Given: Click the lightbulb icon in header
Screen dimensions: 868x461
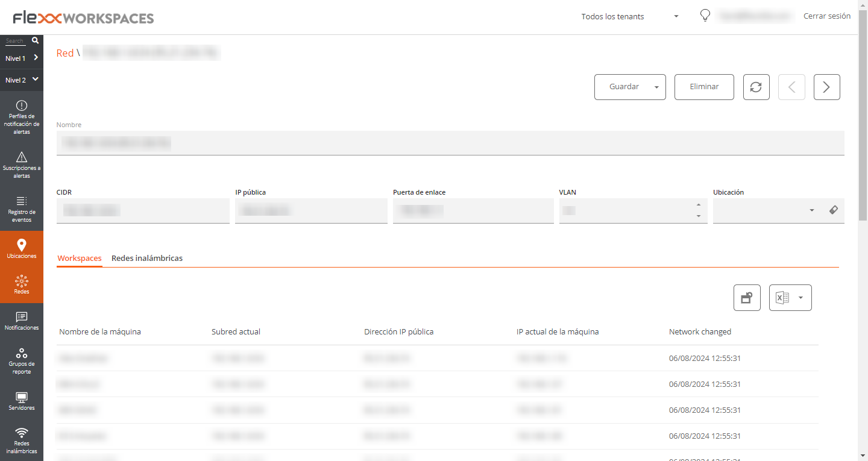Looking at the screenshot, I should 705,16.
